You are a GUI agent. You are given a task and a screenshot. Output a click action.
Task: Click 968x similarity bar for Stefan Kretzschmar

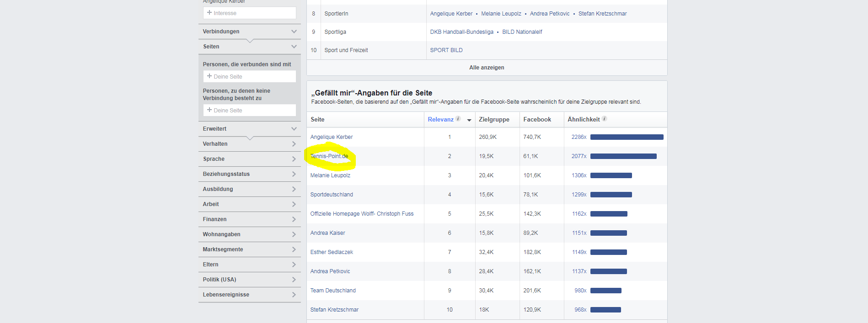pos(605,310)
